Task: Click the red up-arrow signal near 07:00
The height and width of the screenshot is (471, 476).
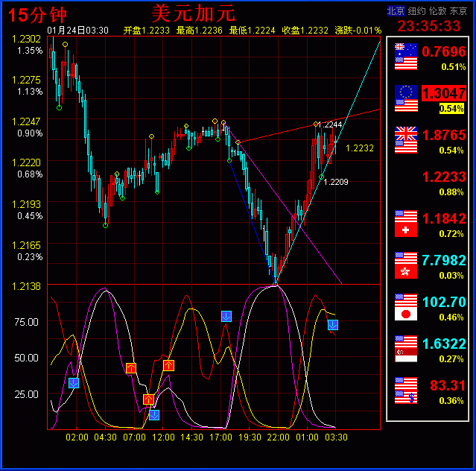Action: (x=131, y=368)
